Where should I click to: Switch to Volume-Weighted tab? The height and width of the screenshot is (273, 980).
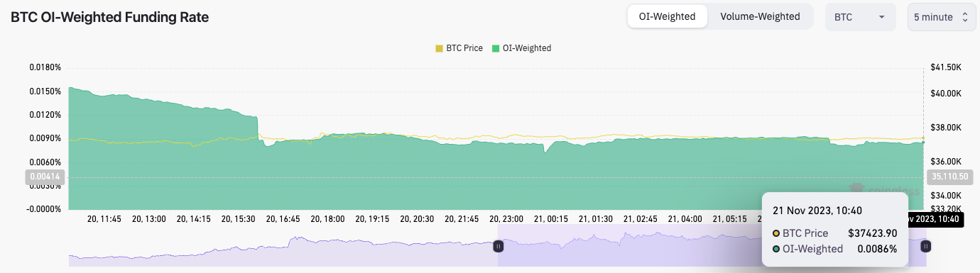[760, 16]
